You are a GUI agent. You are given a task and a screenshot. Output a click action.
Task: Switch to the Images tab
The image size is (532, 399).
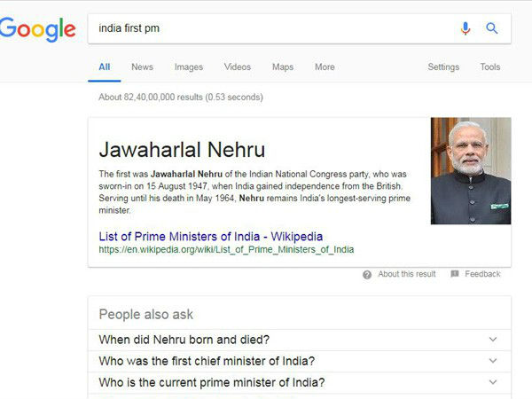(189, 67)
